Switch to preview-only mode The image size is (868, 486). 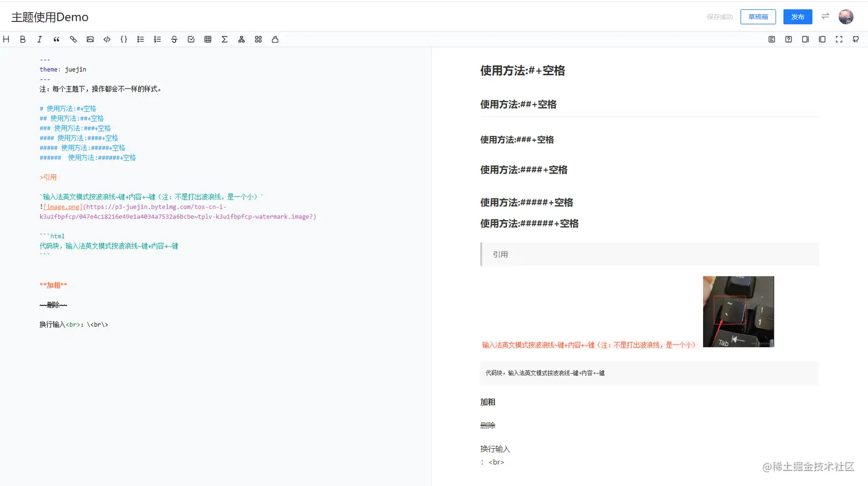click(822, 40)
